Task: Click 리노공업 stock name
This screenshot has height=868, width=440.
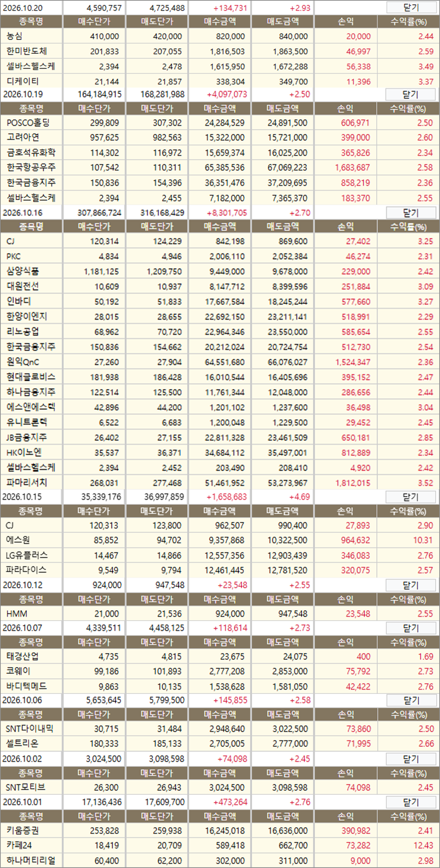Action: [x=23, y=332]
